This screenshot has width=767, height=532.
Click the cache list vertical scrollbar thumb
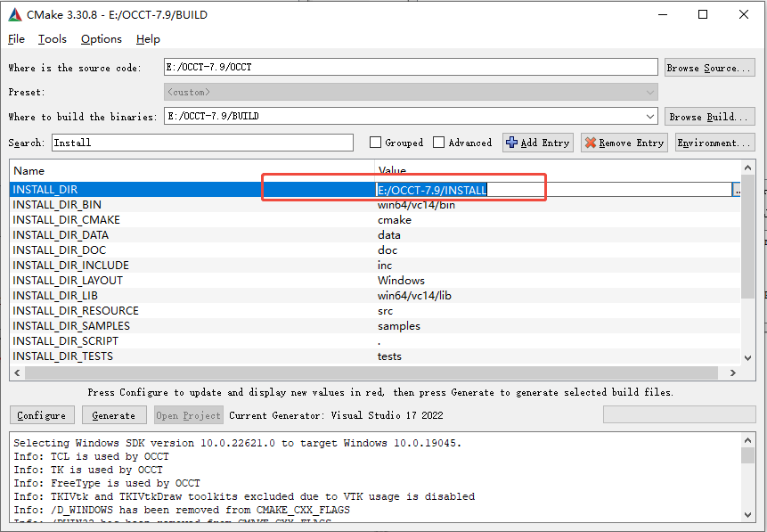click(x=747, y=237)
